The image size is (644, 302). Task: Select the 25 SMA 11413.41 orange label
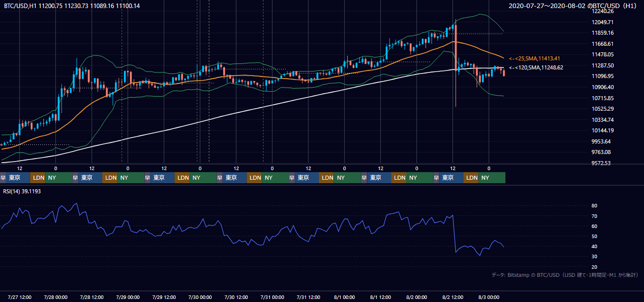[x=535, y=58]
